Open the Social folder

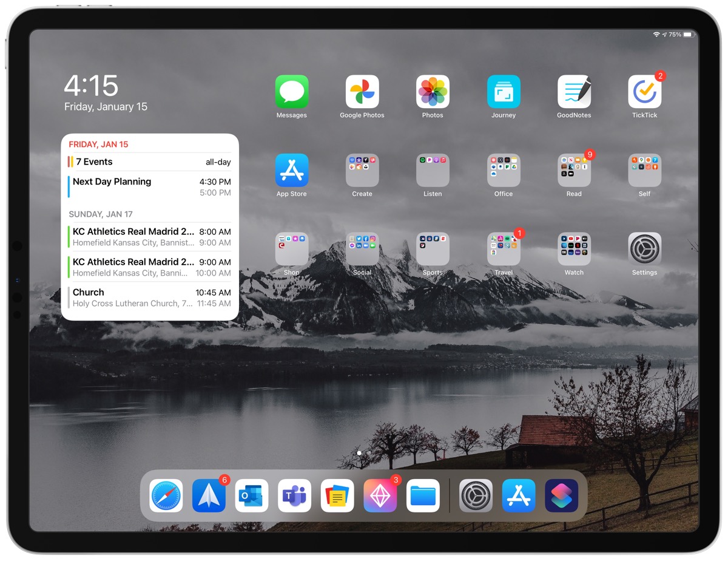point(362,249)
